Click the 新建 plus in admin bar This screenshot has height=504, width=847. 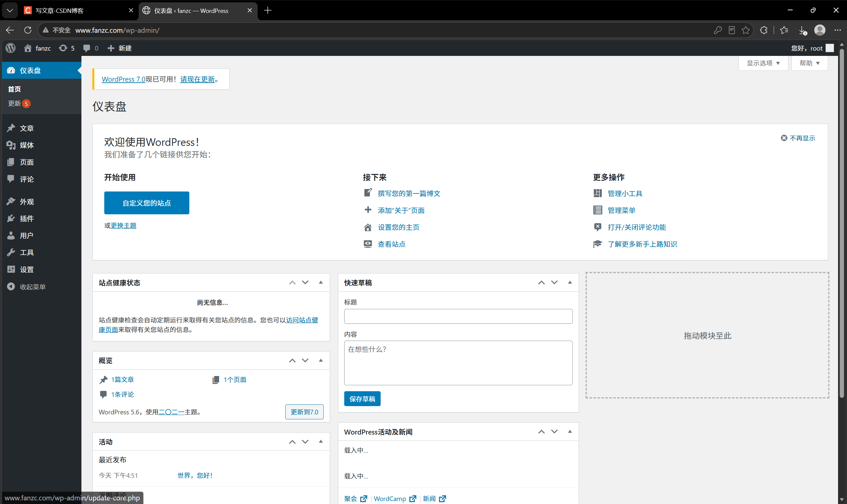(x=119, y=48)
